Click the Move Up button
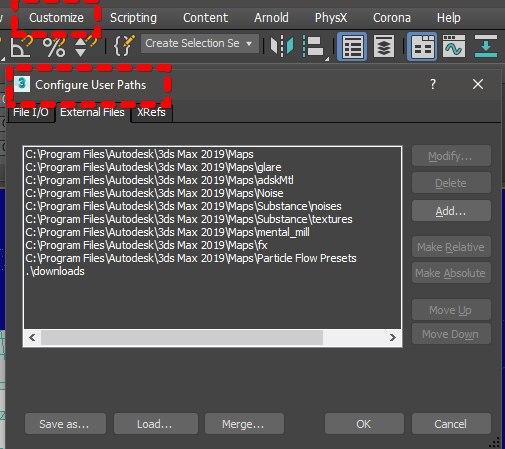The width and height of the screenshot is (505, 449). point(451,310)
